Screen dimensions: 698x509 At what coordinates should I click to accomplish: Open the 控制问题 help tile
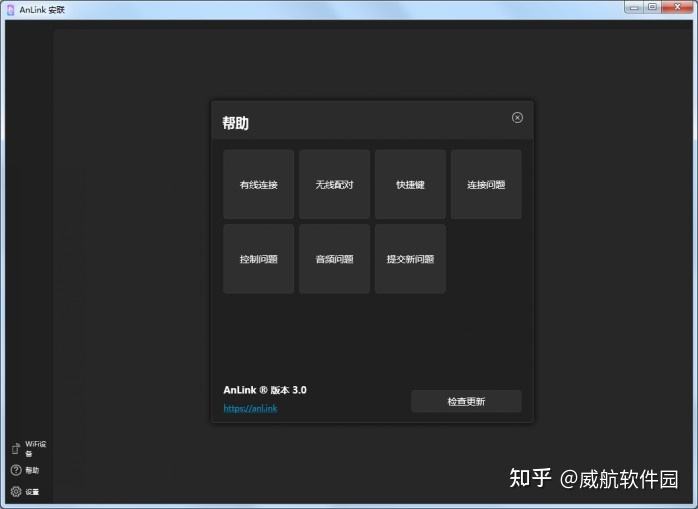point(259,259)
